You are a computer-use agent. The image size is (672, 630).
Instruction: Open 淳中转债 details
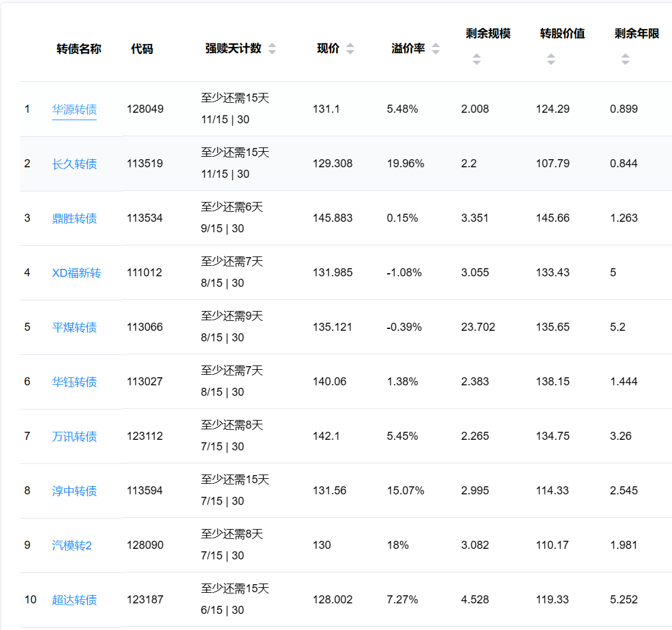pyautogui.click(x=74, y=491)
